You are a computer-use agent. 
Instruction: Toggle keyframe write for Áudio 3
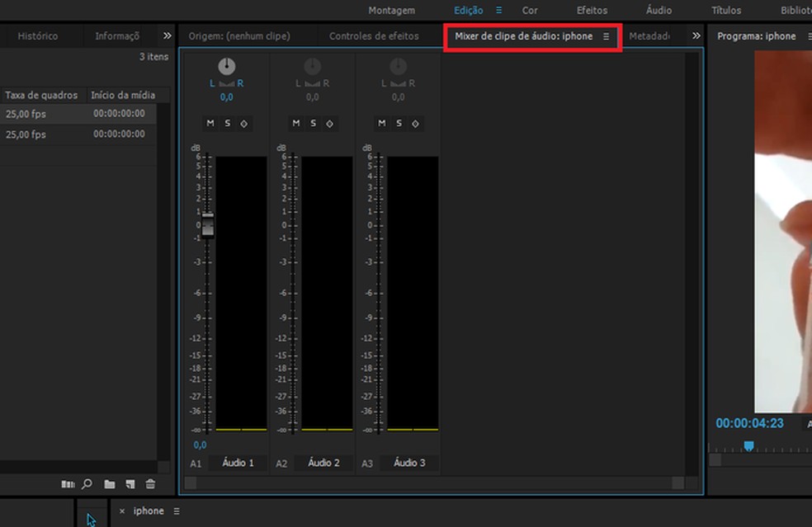click(x=415, y=123)
